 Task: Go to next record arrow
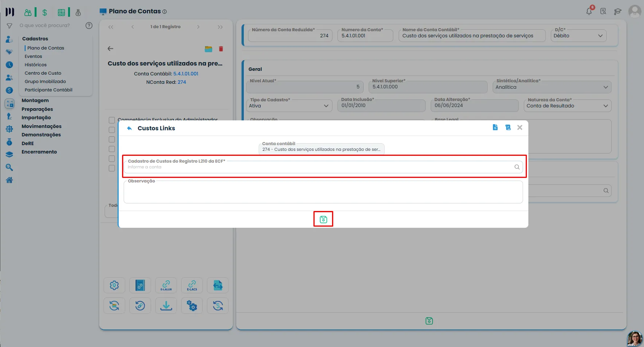tap(198, 27)
